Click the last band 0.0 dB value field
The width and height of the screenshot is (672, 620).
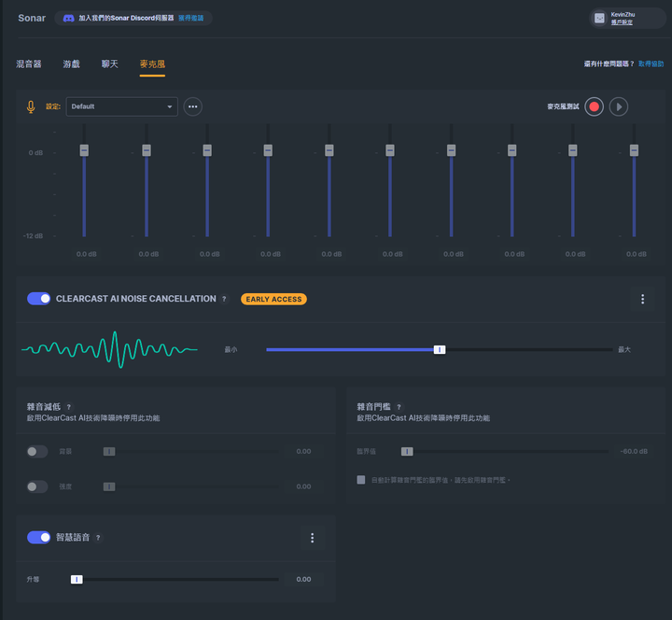click(637, 254)
